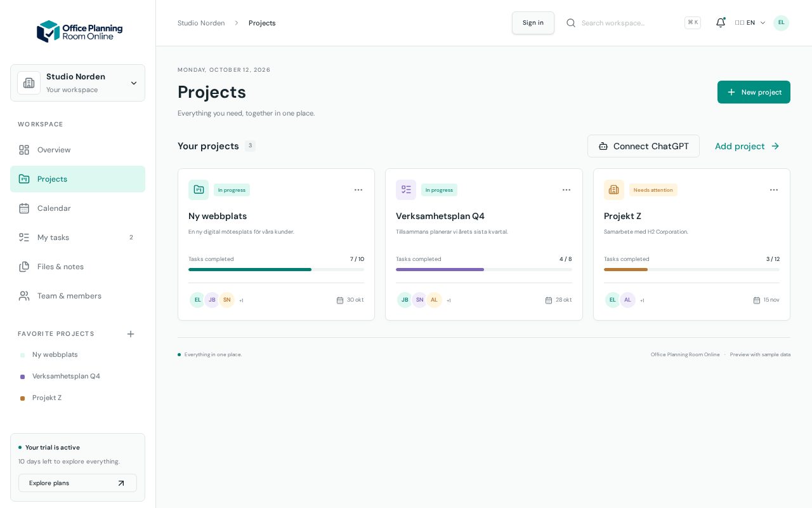Click the Studio Norden breadcrumb link
This screenshot has height=508, width=812.
pyautogui.click(x=201, y=23)
